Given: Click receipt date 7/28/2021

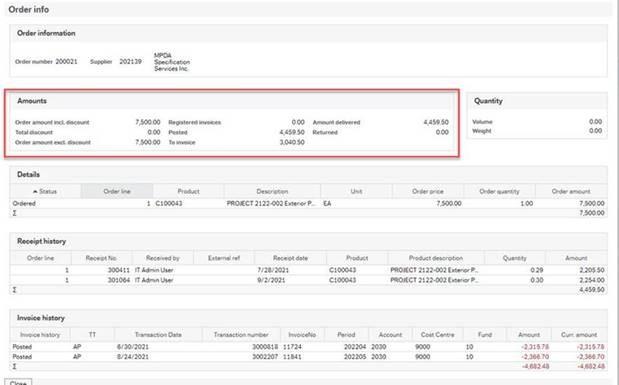Looking at the screenshot, I should [273, 270].
